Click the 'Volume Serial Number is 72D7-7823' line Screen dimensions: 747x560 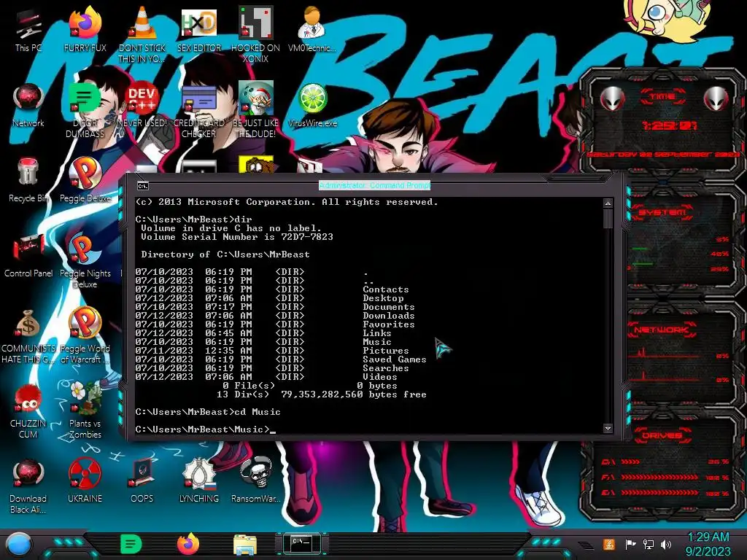237,237
